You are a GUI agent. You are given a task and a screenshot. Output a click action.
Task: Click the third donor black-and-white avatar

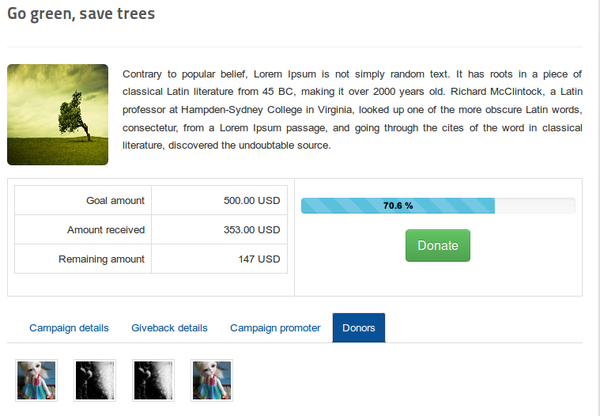point(153,380)
